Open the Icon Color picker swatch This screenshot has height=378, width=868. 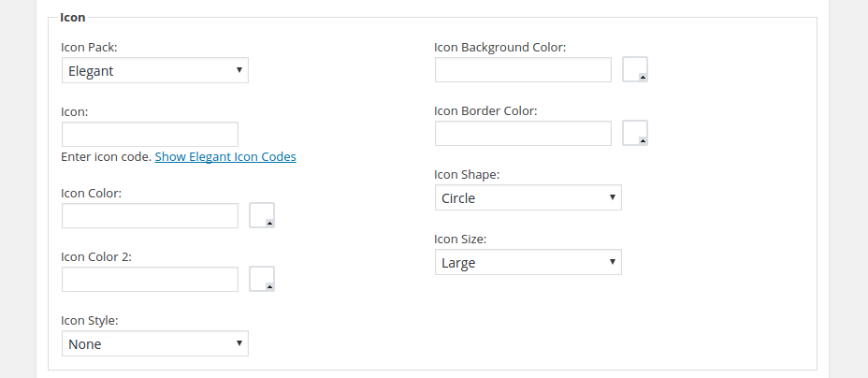[x=262, y=215]
